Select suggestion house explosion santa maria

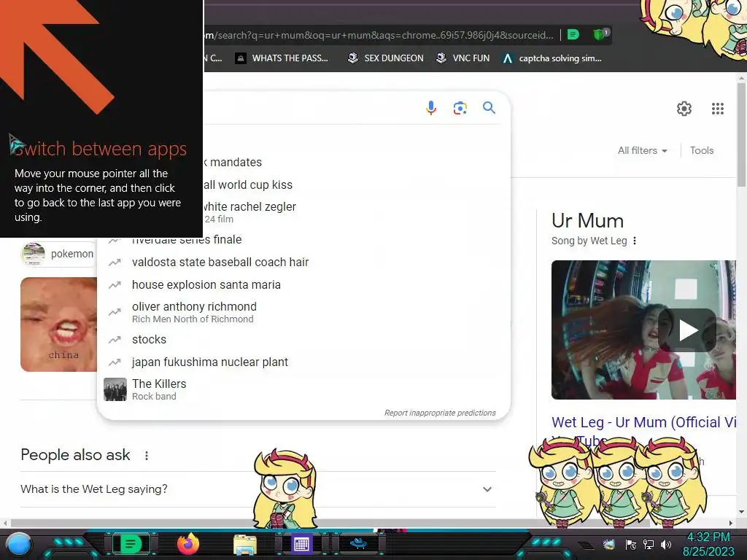(x=303, y=284)
